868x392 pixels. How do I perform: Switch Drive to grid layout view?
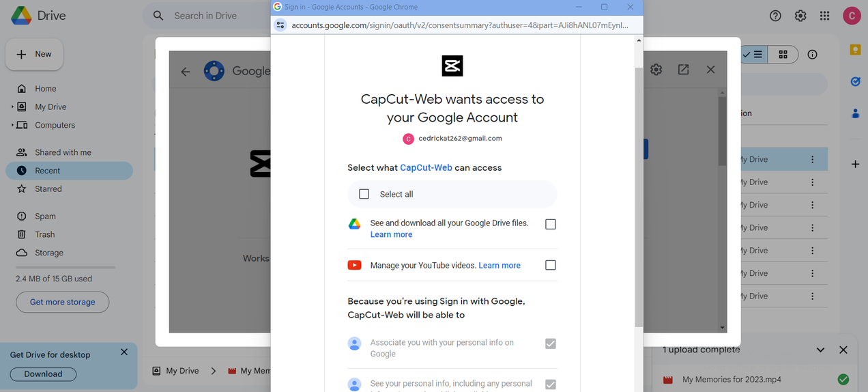click(x=783, y=55)
